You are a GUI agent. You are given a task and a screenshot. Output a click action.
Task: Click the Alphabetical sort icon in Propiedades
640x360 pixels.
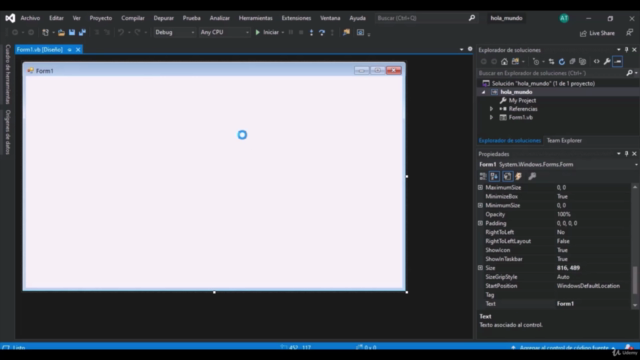click(494, 176)
